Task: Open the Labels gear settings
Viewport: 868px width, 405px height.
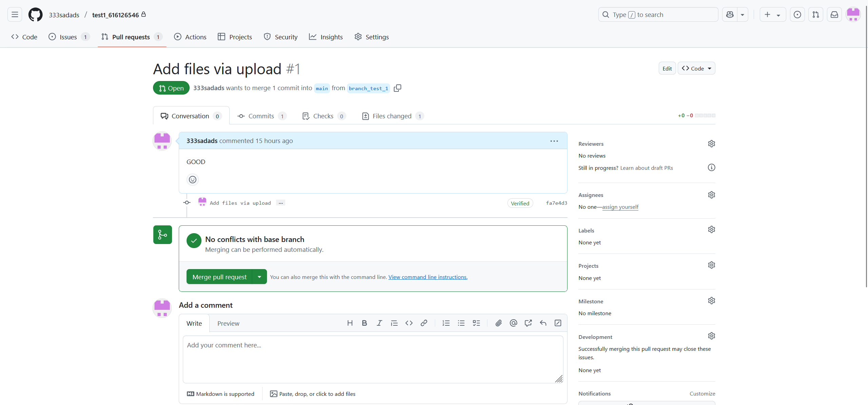Action: click(x=711, y=230)
